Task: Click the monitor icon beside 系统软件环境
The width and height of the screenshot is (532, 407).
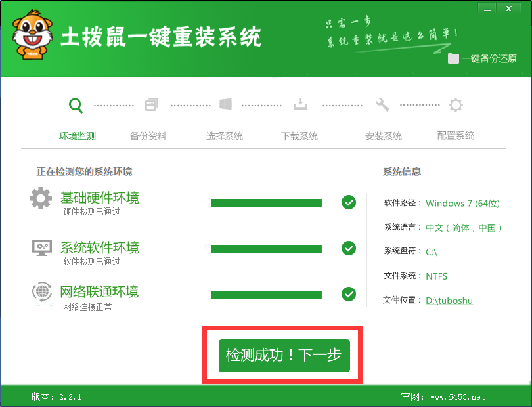Action: coord(41,247)
